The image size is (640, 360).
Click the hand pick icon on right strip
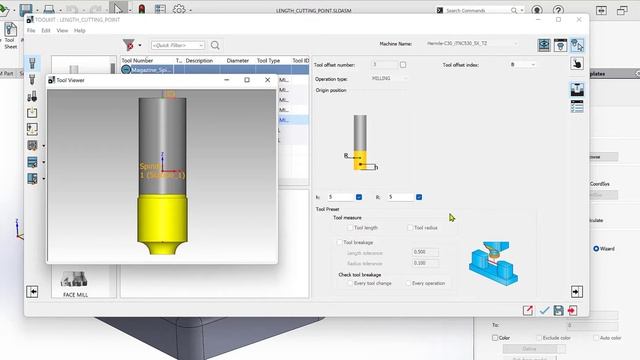click(x=577, y=64)
